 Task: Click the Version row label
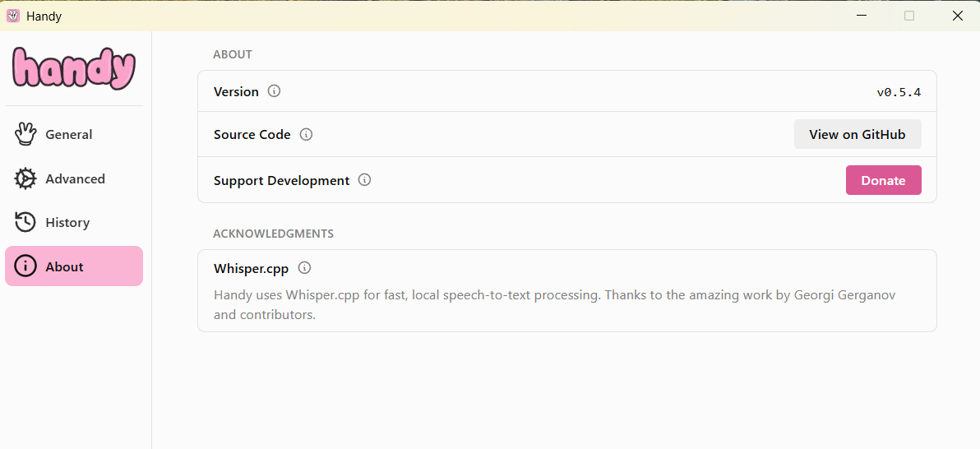[x=236, y=92]
